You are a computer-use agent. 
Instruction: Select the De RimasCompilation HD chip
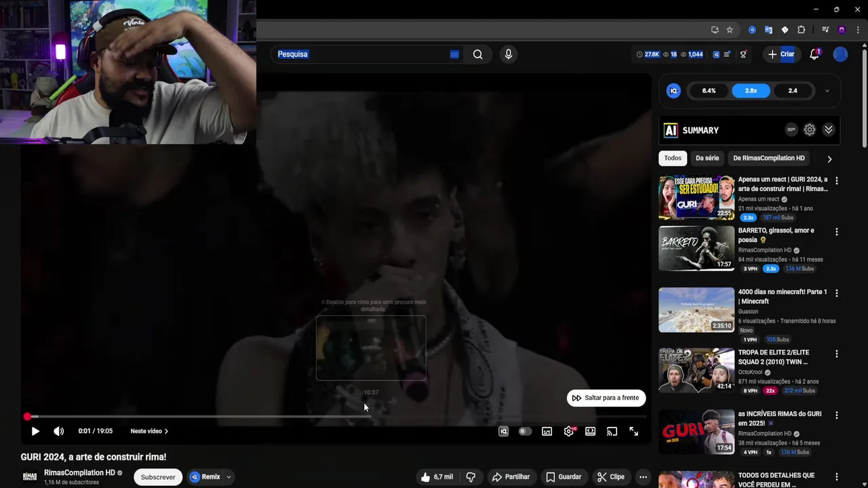(x=769, y=158)
